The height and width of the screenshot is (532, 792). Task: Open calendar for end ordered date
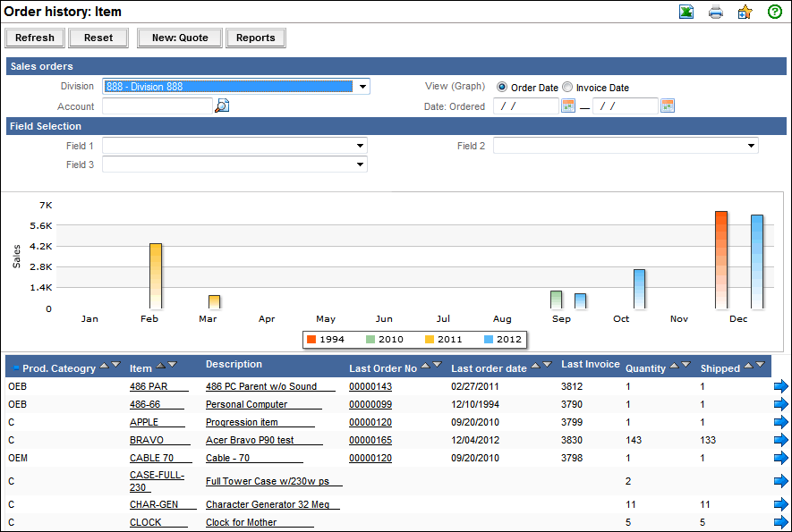coord(667,106)
